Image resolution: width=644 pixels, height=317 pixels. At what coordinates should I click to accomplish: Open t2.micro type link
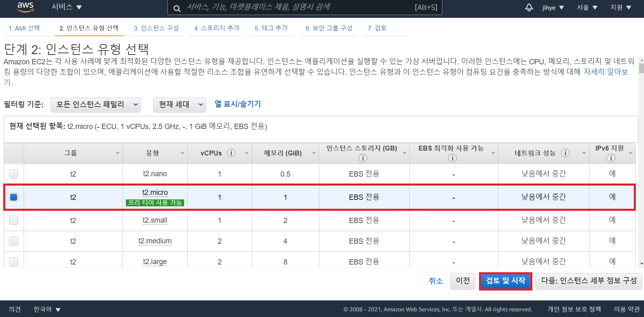pyautogui.click(x=155, y=192)
